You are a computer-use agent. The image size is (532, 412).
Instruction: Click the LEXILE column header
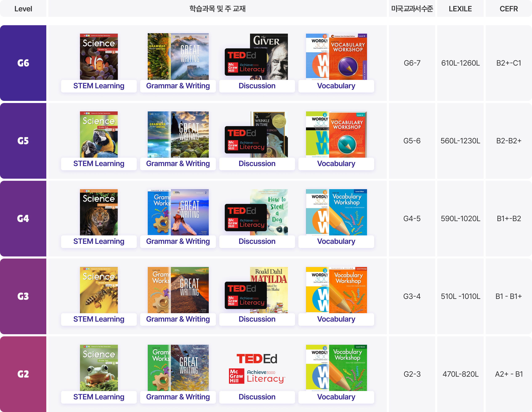[x=460, y=9]
